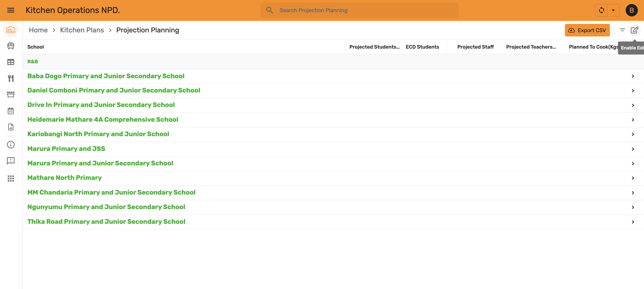Open the filter list icon
This screenshot has height=289, width=644.
622,30
